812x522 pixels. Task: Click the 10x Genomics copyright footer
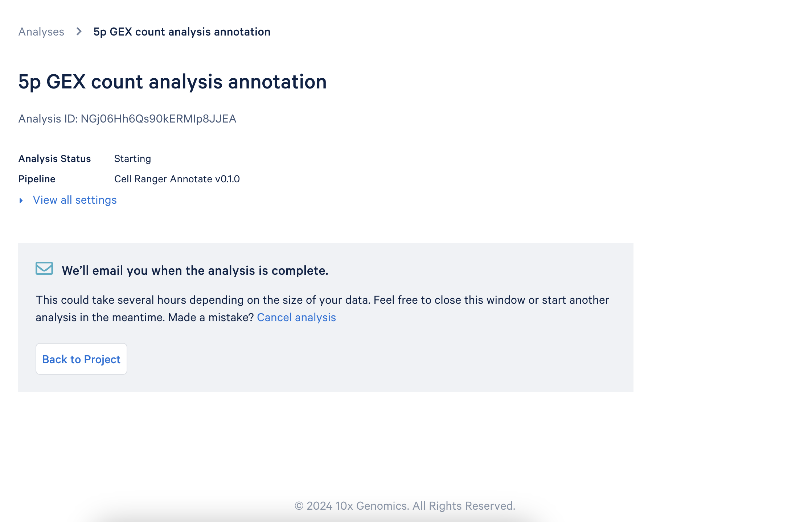(x=405, y=506)
